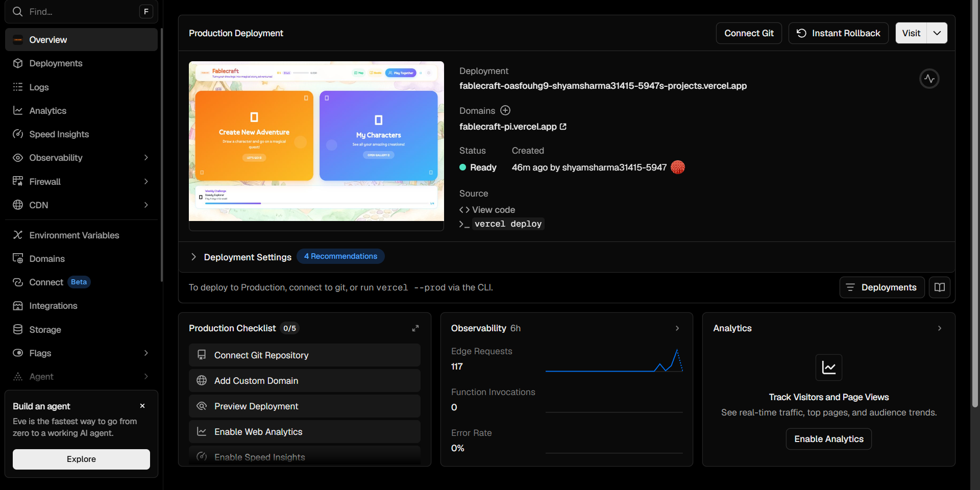Image resolution: width=980 pixels, height=490 pixels.
Task: Expand the Observability submenu chevron
Action: (146, 158)
